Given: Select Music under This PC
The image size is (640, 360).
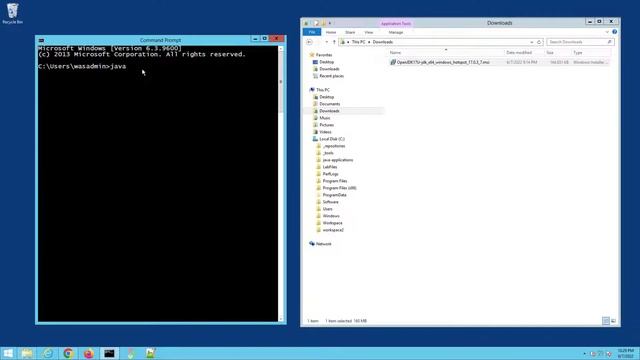Looking at the screenshot, I should 325,118.
